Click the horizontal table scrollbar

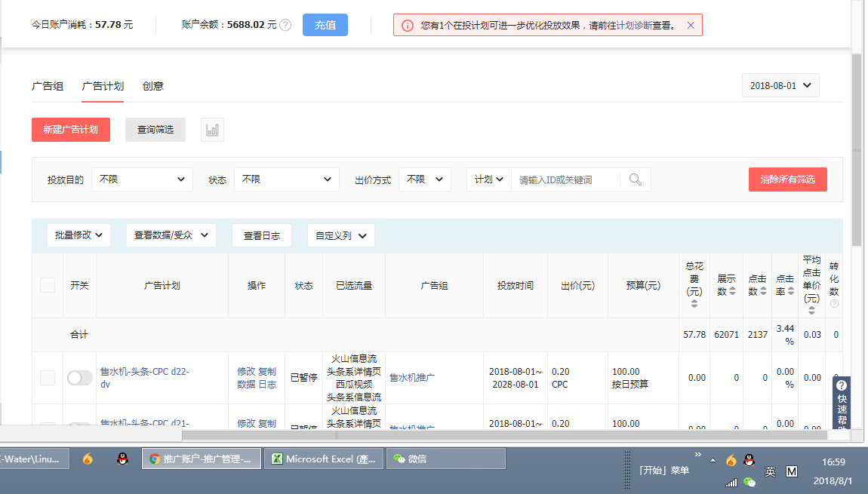click(504, 435)
